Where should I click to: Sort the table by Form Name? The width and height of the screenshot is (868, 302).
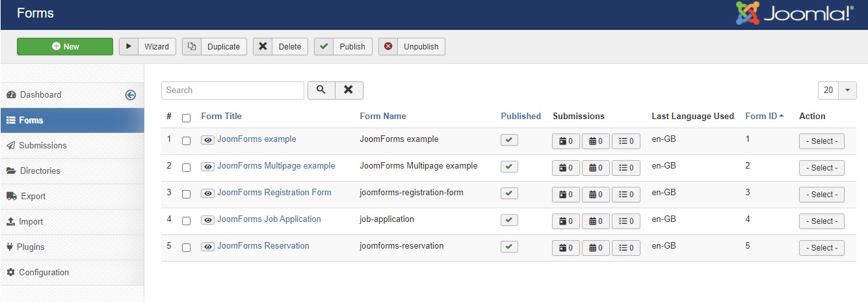click(x=383, y=117)
